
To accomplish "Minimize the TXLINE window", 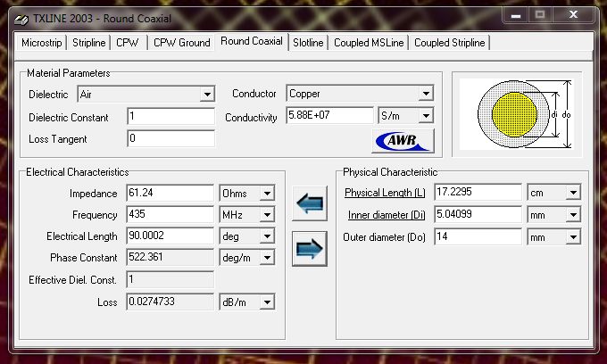I will point(516,15).
